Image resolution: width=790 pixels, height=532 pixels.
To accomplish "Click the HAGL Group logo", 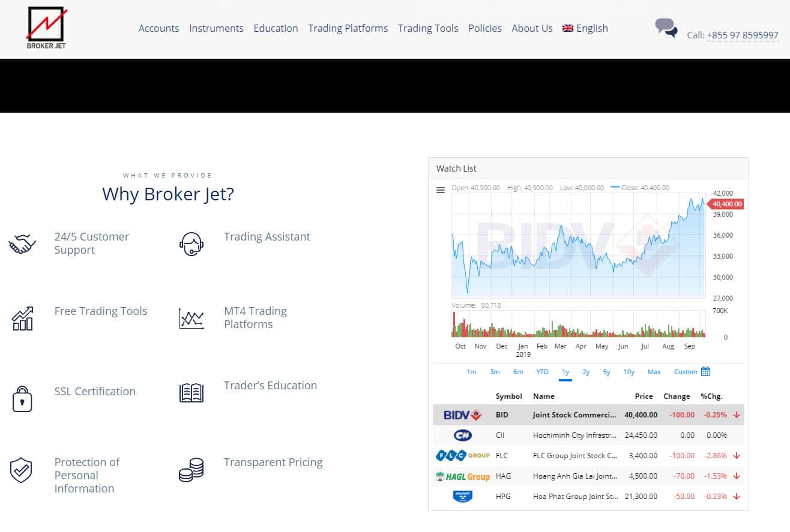I will pyautogui.click(x=462, y=476).
